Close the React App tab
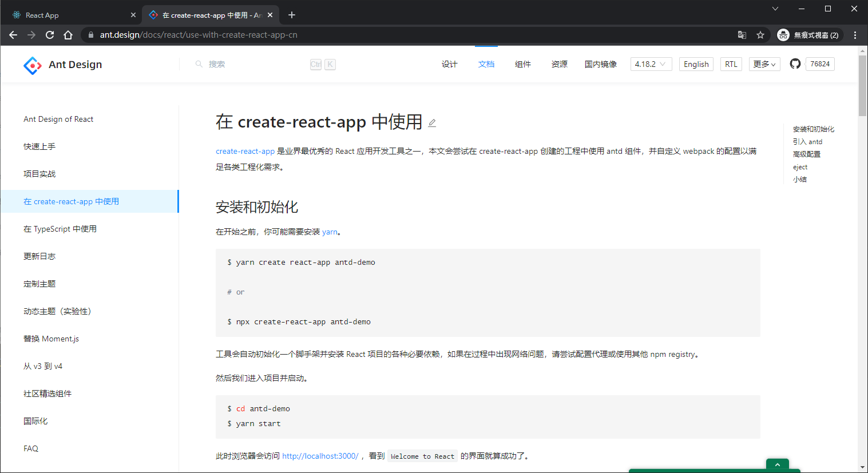868x473 pixels. point(133,15)
